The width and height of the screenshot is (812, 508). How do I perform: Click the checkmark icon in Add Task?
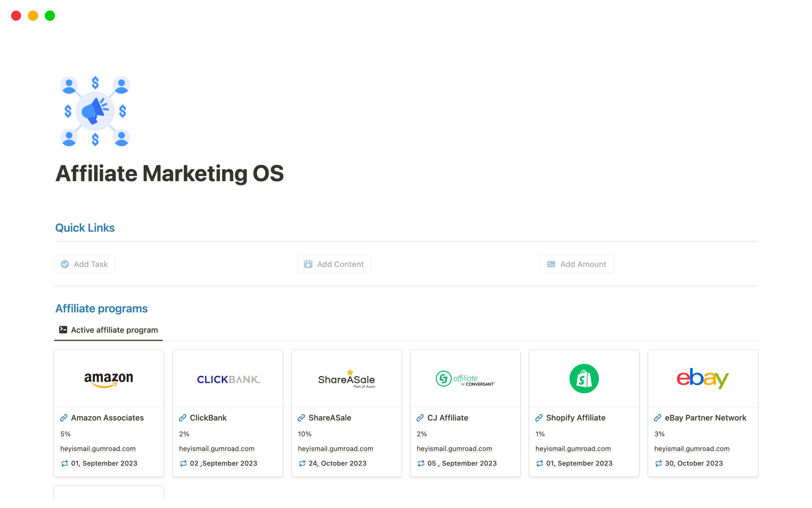[x=65, y=264]
